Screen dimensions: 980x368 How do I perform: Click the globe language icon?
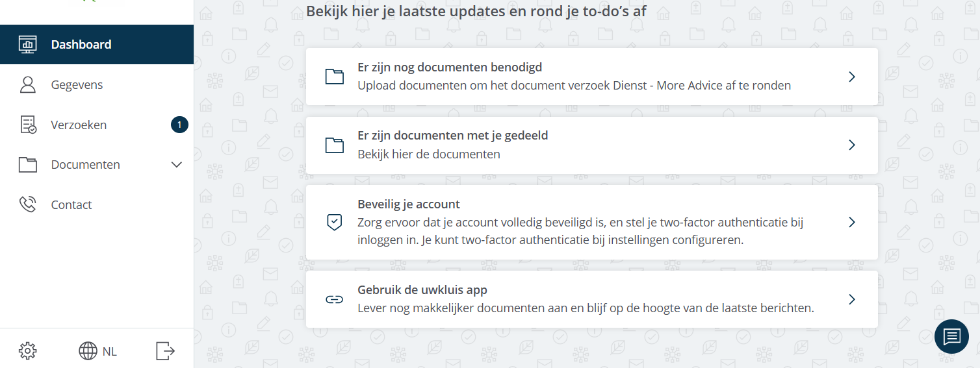click(88, 351)
